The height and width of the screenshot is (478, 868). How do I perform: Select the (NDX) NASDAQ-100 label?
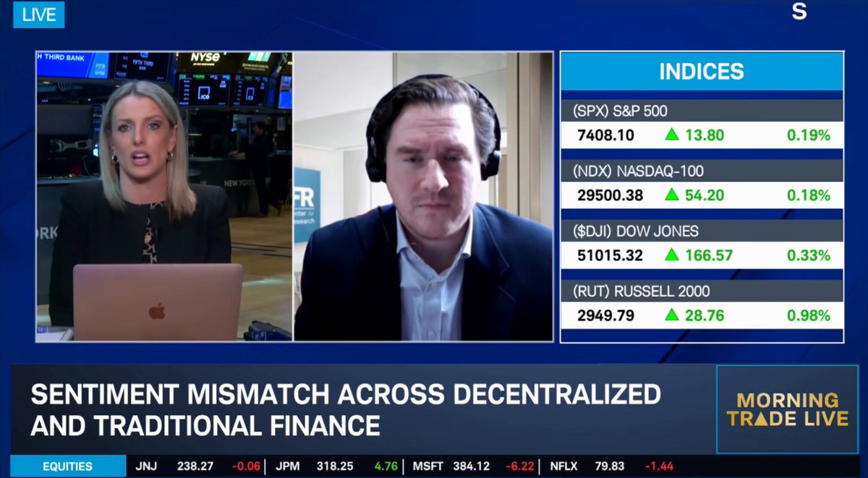point(638,171)
